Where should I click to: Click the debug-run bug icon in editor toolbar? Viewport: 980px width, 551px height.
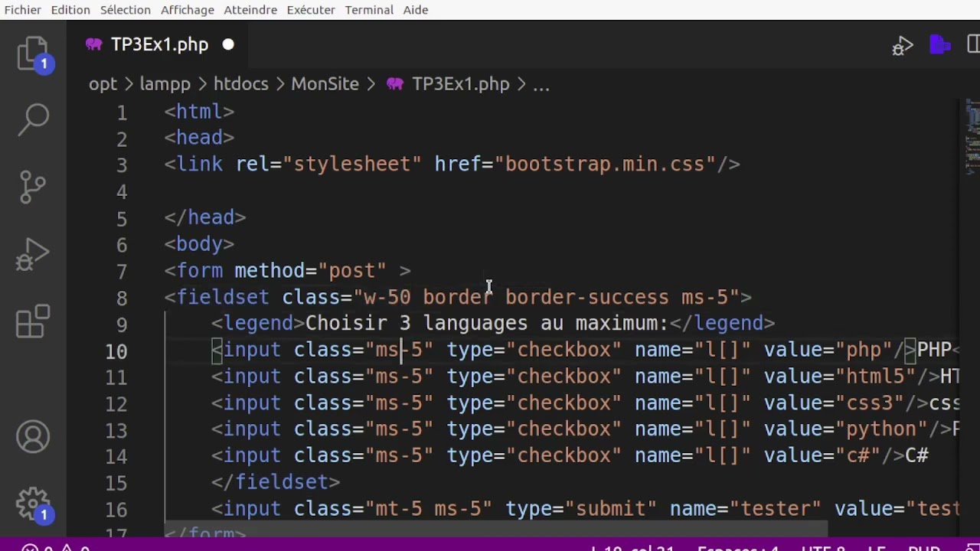[903, 46]
